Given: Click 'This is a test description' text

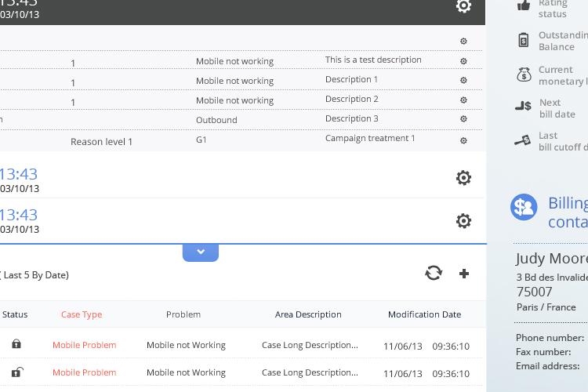Looking at the screenshot, I should tap(373, 60).
